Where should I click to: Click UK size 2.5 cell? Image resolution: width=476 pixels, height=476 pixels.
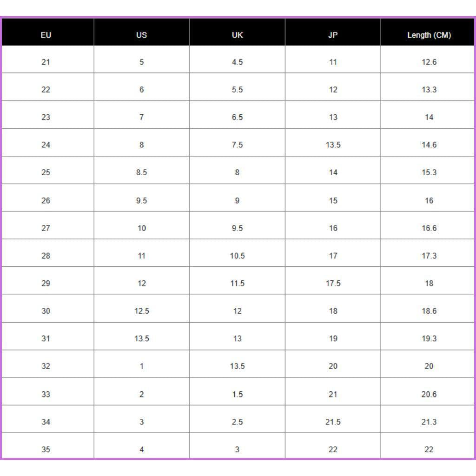237,422
